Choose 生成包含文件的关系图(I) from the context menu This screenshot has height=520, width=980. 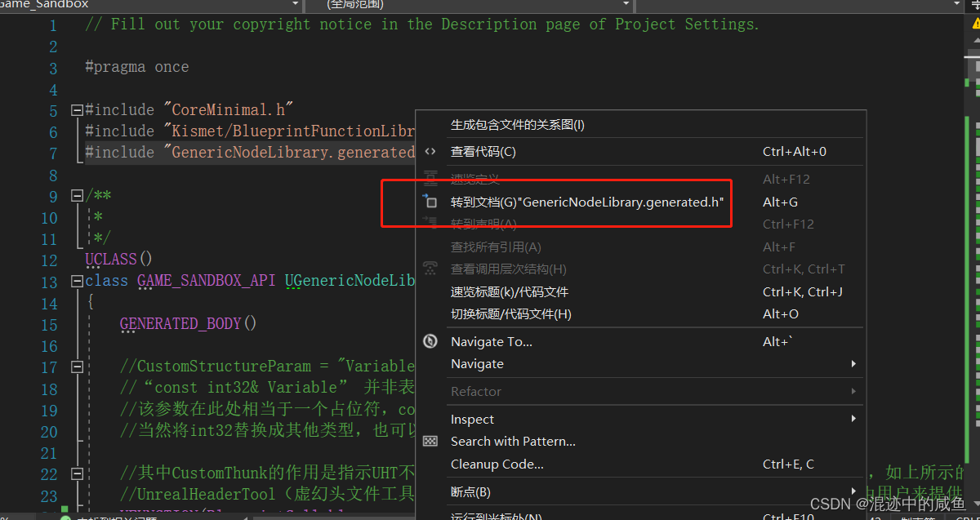(641, 125)
